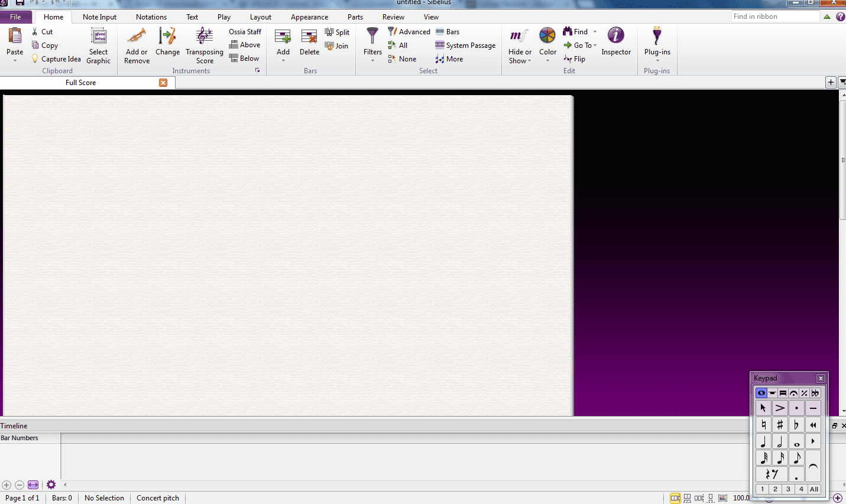Screen dimensions: 846x504
Task: Click Join bars icon
Action: pos(329,45)
